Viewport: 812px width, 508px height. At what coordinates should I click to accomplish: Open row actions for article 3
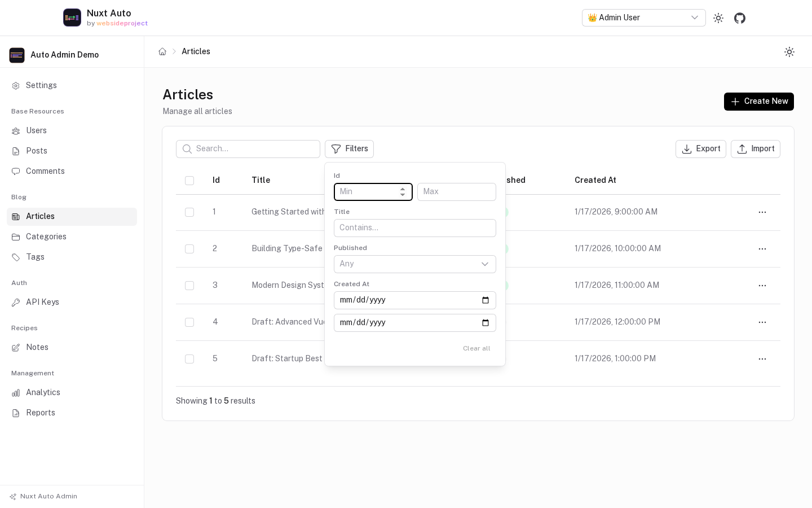point(762,286)
